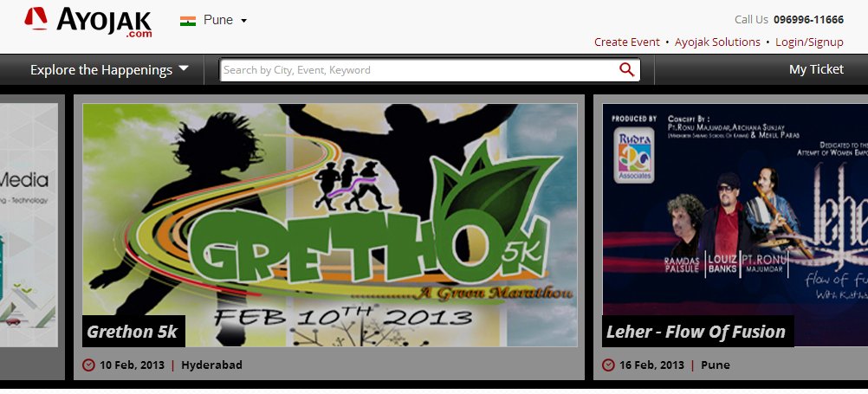Focus the Search by City, Event, Keyword field
The image size is (868, 394).
pos(431,70)
